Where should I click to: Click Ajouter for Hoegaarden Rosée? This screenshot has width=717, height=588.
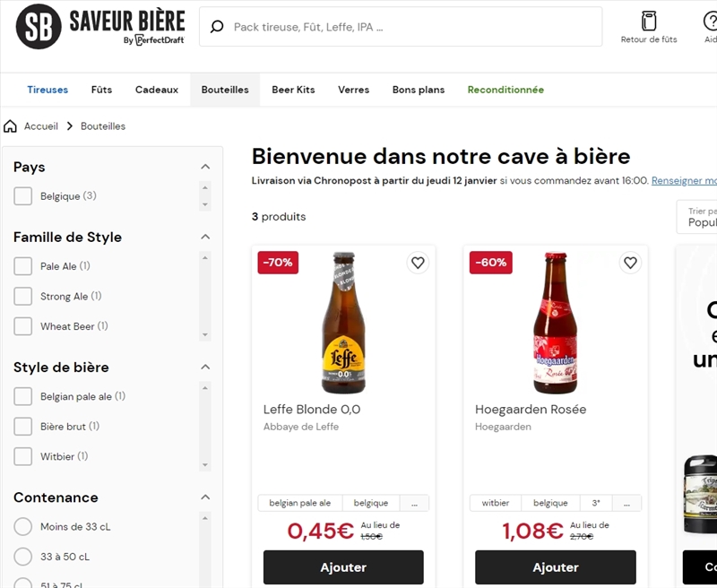click(x=556, y=567)
